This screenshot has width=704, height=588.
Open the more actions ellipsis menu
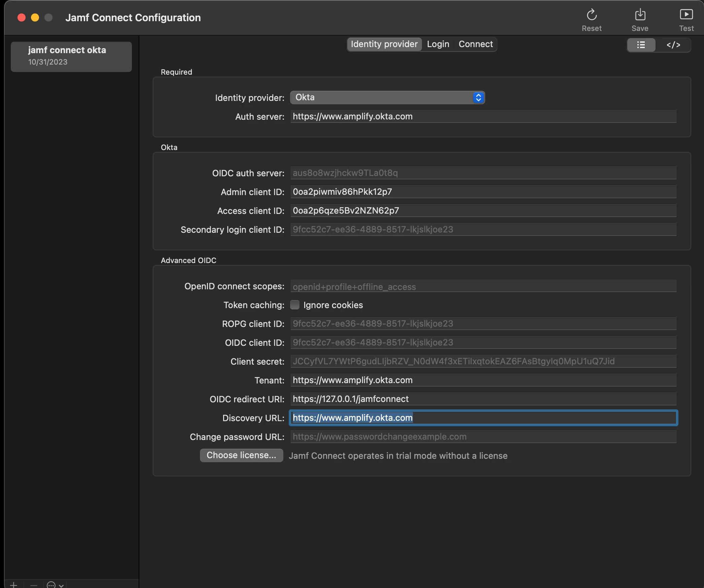56,585
